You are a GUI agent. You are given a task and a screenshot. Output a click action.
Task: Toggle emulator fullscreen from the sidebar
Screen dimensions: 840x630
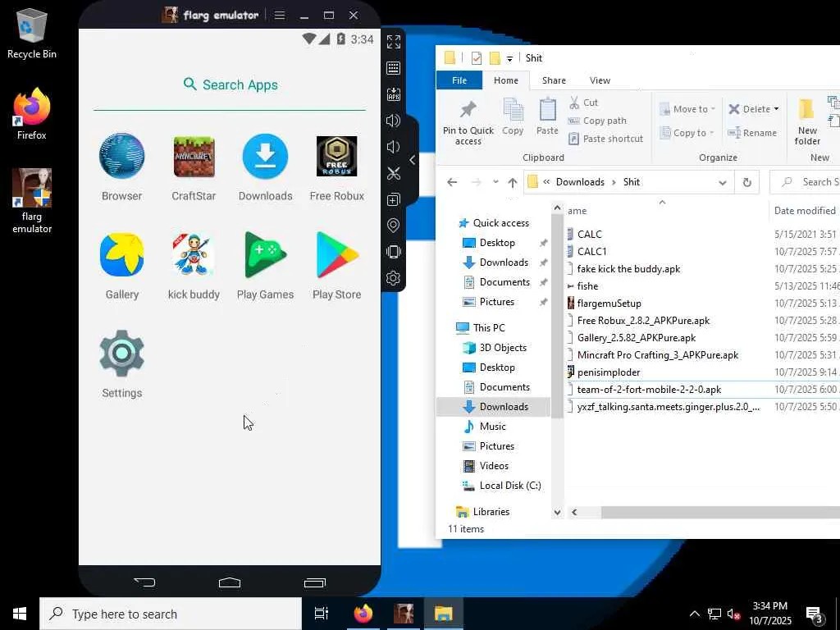(x=393, y=42)
